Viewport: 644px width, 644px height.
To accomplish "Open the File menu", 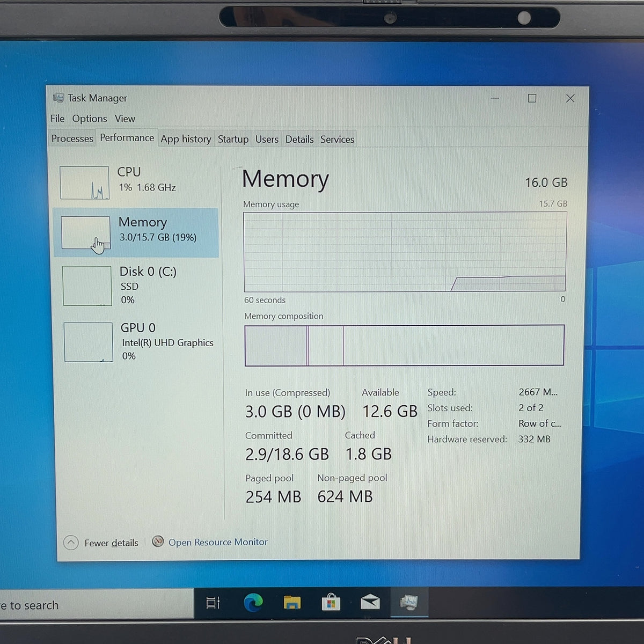I will [57, 119].
